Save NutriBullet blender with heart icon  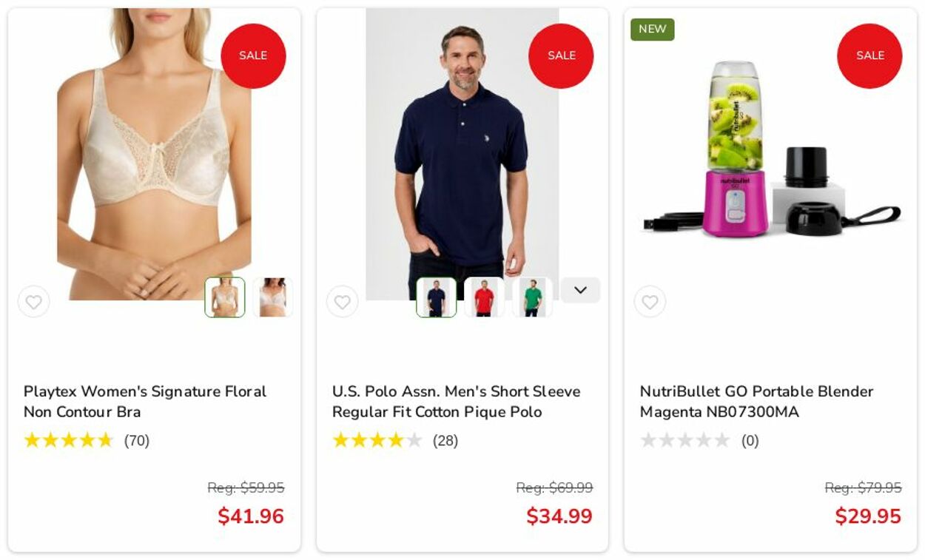tap(650, 302)
